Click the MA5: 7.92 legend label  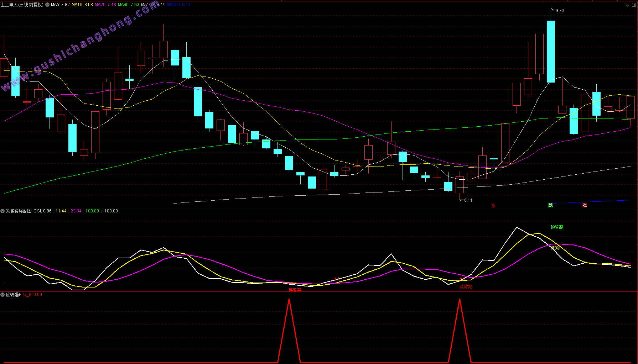(60, 5)
